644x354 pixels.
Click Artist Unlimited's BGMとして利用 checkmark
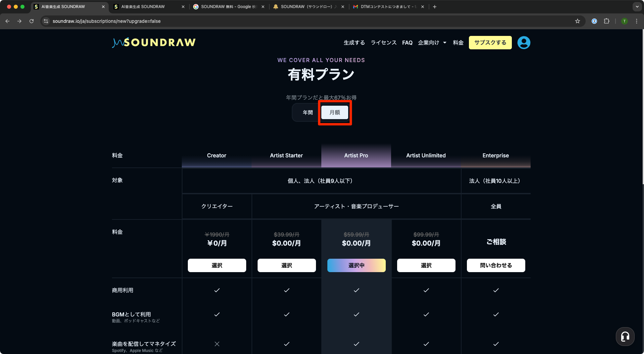pos(426,314)
